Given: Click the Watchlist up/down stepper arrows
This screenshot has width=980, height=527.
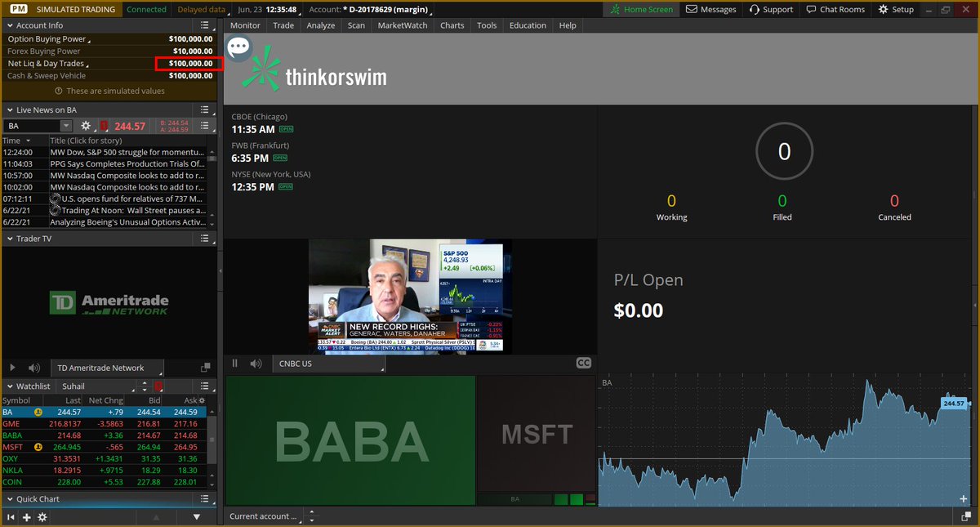Looking at the screenshot, I should point(145,386).
